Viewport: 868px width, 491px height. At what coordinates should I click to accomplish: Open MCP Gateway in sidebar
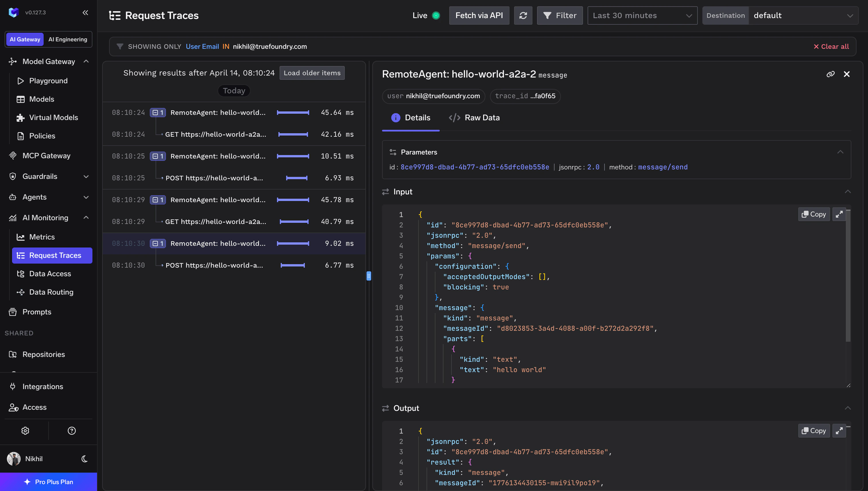pyautogui.click(x=46, y=156)
